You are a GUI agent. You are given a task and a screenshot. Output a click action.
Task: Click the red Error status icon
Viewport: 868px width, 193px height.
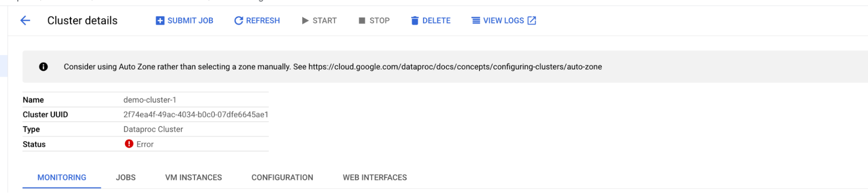(x=129, y=144)
